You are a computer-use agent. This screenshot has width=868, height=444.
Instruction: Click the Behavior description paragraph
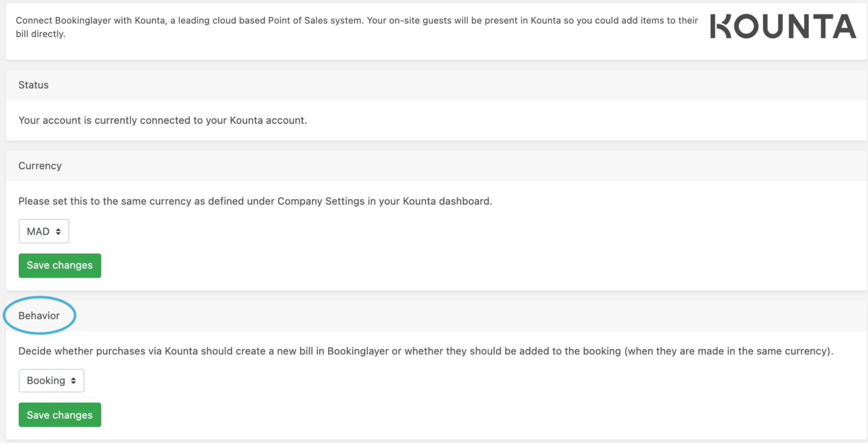pos(426,351)
